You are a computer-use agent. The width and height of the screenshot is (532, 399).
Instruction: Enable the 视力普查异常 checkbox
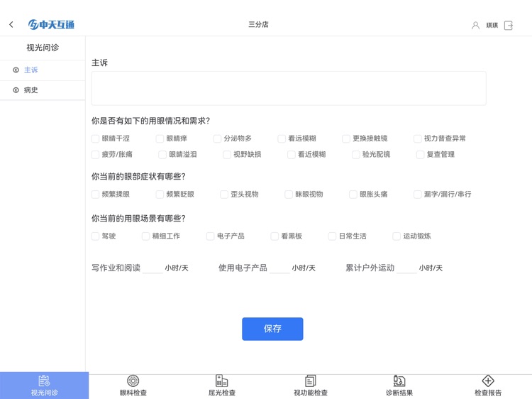coord(417,138)
